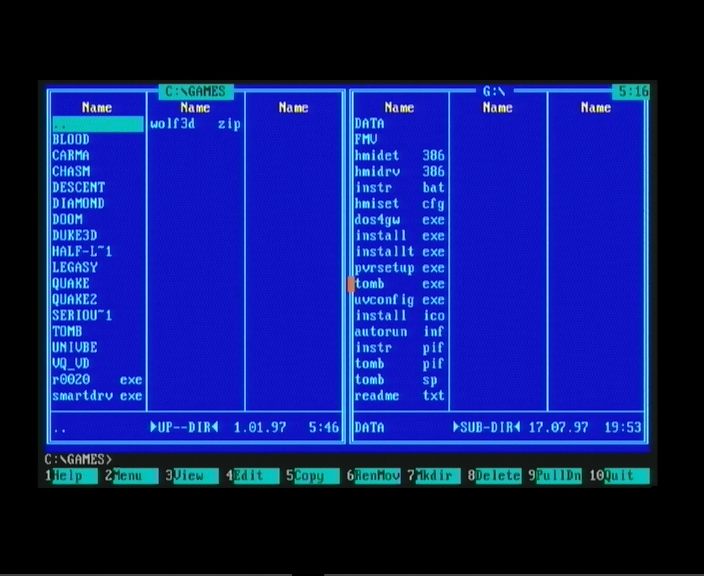Select the tomb pif file
This screenshot has height=576, width=704.
click(400, 364)
